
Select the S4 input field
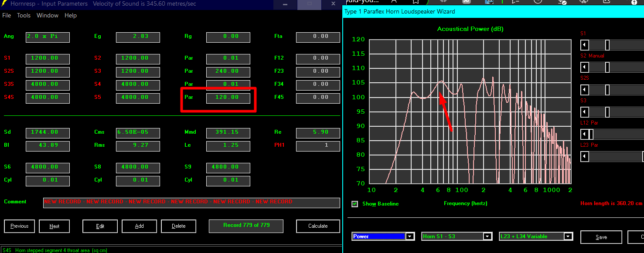tap(138, 85)
